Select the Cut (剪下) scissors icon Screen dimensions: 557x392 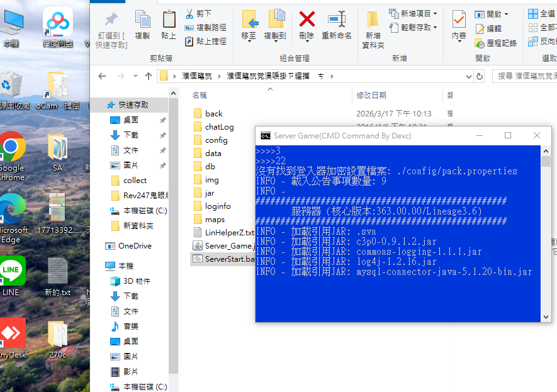(189, 13)
